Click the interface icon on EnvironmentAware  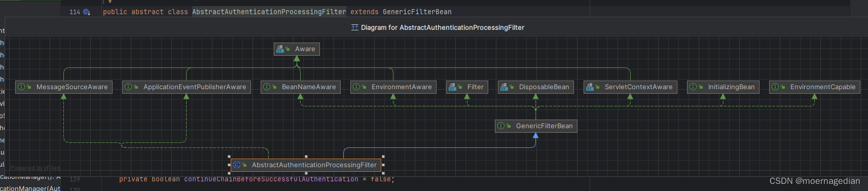pos(356,87)
